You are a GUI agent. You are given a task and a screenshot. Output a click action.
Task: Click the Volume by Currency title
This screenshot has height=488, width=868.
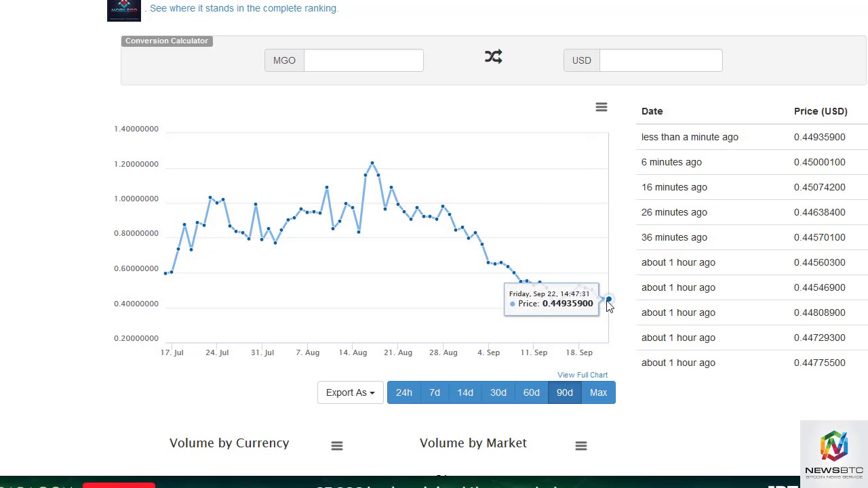(229, 443)
